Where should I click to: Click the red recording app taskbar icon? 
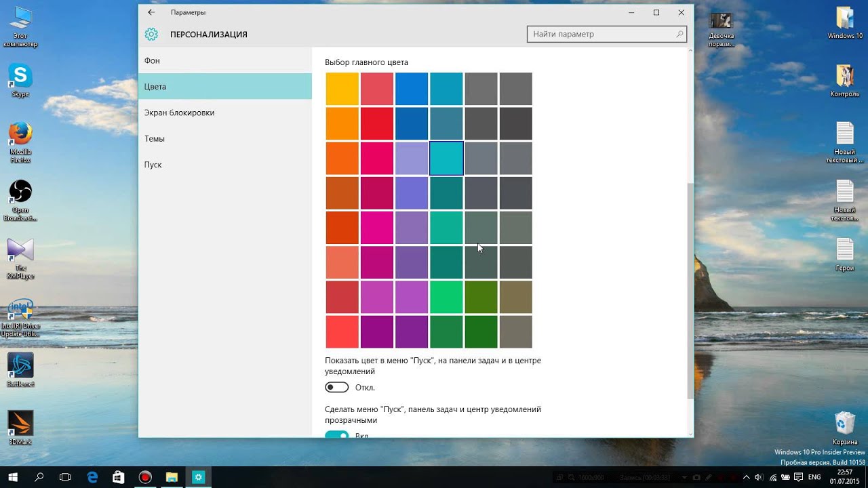(145, 477)
